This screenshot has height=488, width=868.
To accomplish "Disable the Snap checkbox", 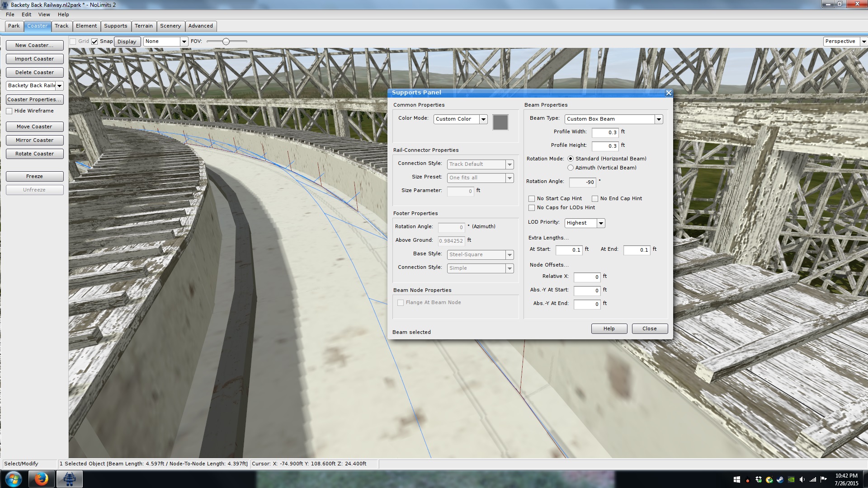I will 94,42.
